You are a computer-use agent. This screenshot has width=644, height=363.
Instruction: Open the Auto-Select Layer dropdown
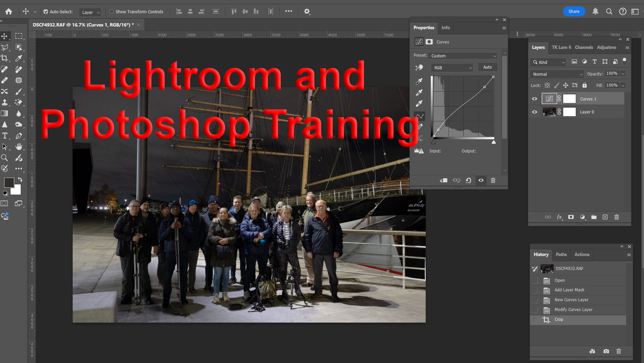[x=90, y=12]
